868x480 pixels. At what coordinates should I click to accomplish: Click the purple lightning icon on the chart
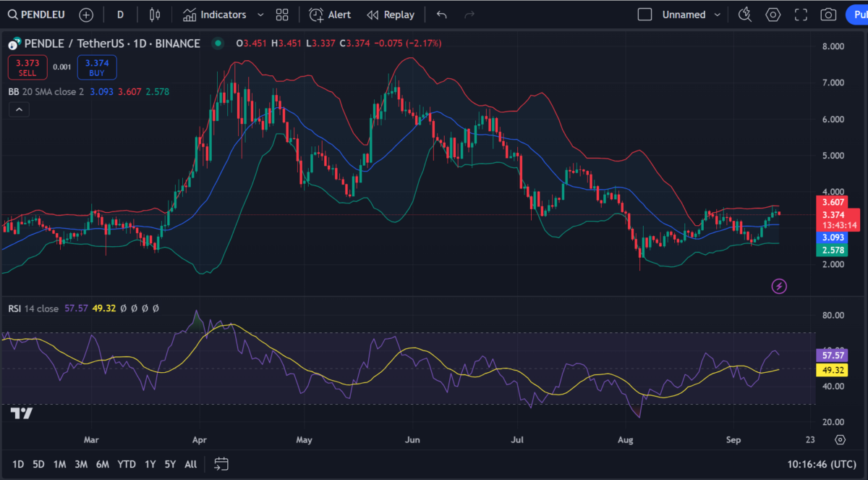click(780, 286)
